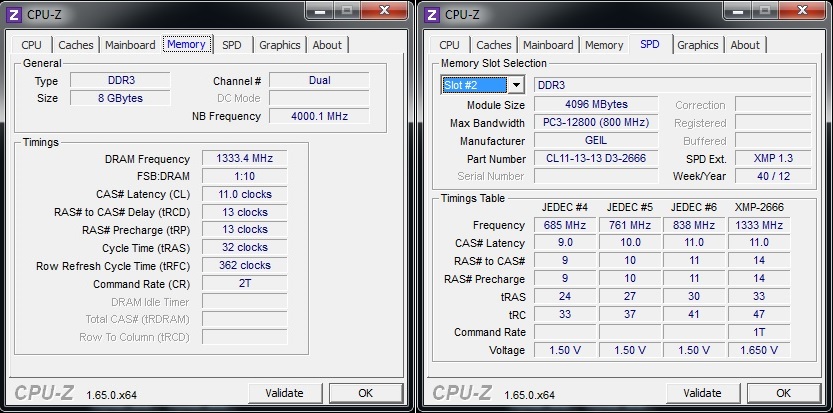Open Graphics tab in right CPU-Z window
This screenshot has width=833, height=413.
698,45
